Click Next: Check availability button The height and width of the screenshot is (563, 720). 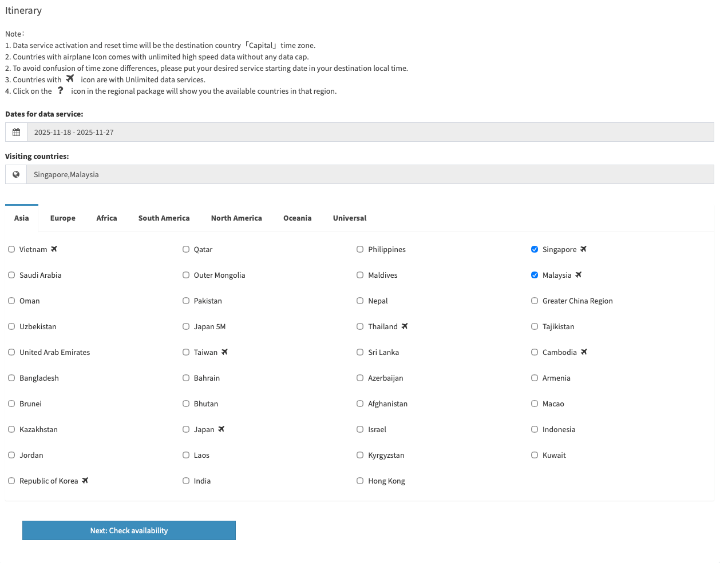(x=129, y=531)
